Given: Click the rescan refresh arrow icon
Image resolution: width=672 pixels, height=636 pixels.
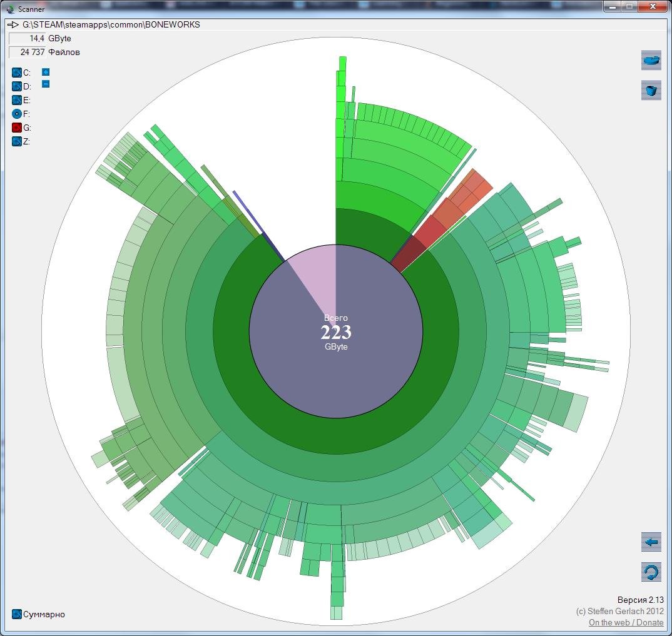Looking at the screenshot, I should coord(651,572).
